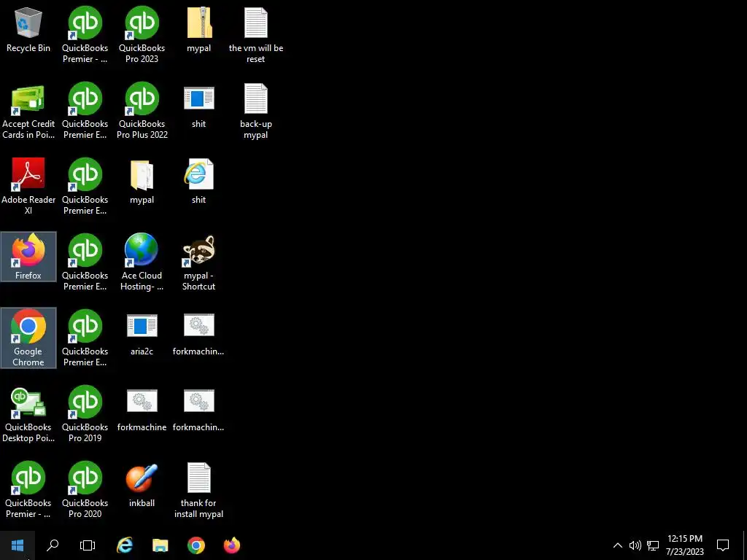Open Task View from the taskbar

(88, 545)
